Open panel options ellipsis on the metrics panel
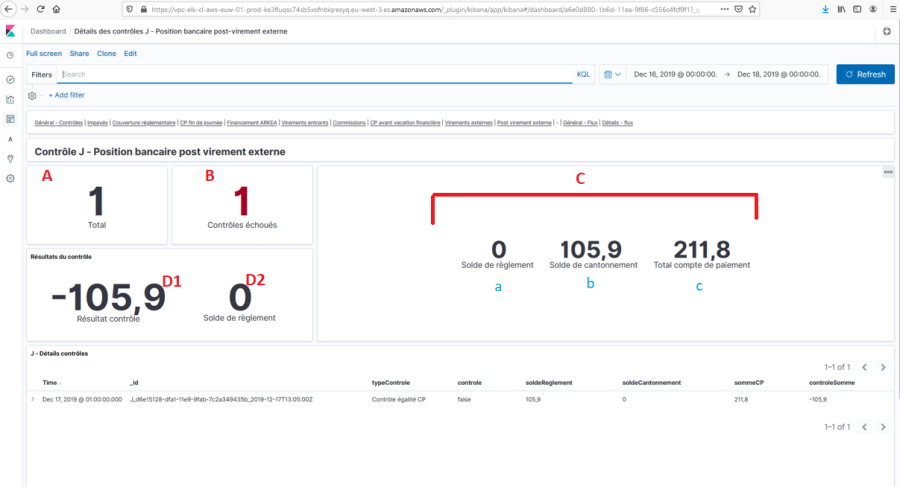900x487 pixels. click(887, 172)
